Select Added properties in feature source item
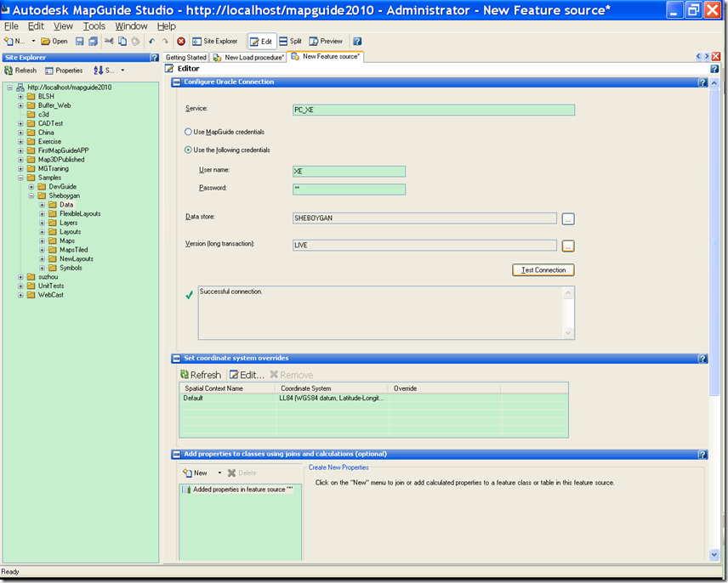 coord(238,490)
